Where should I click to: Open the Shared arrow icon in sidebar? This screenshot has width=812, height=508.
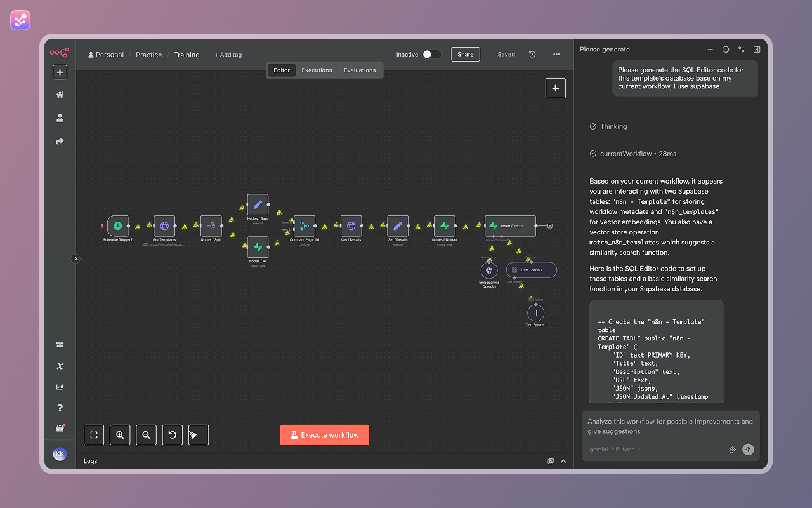point(60,142)
